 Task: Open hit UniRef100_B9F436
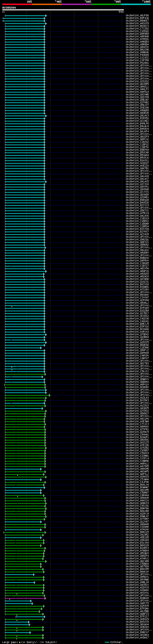pos(137,18)
